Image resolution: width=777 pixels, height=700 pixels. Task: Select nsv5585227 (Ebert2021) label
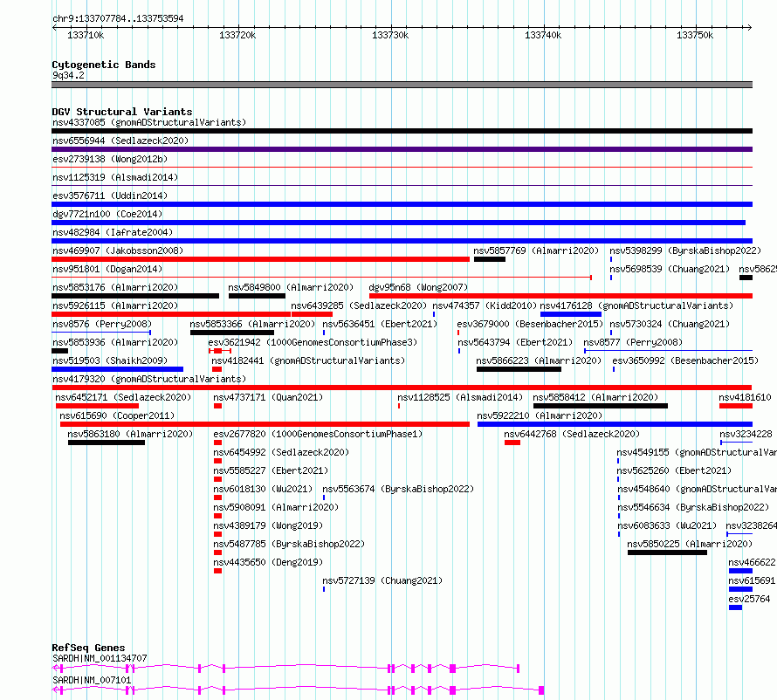click(x=271, y=470)
